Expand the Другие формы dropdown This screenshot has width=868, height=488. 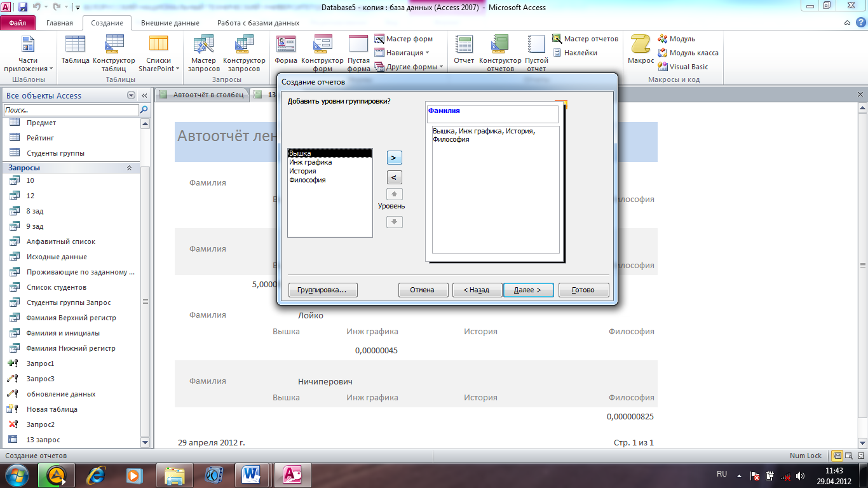click(409, 67)
